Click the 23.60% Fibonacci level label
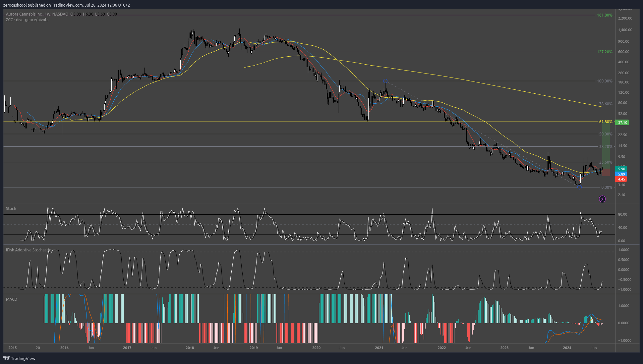This screenshot has width=643, height=364. (x=606, y=162)
